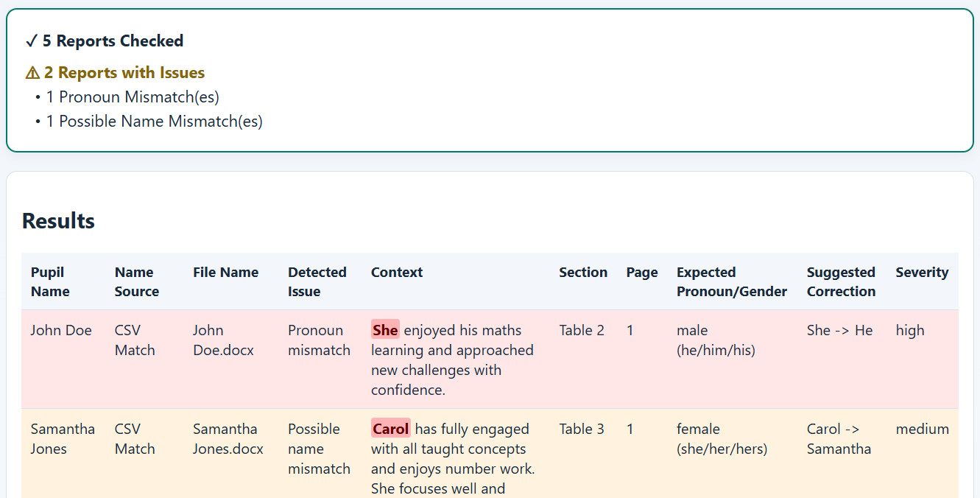Click the Expected Pronoun/Gender column header
This screenshot has width=980, height=498.
(x=732, y=281)
